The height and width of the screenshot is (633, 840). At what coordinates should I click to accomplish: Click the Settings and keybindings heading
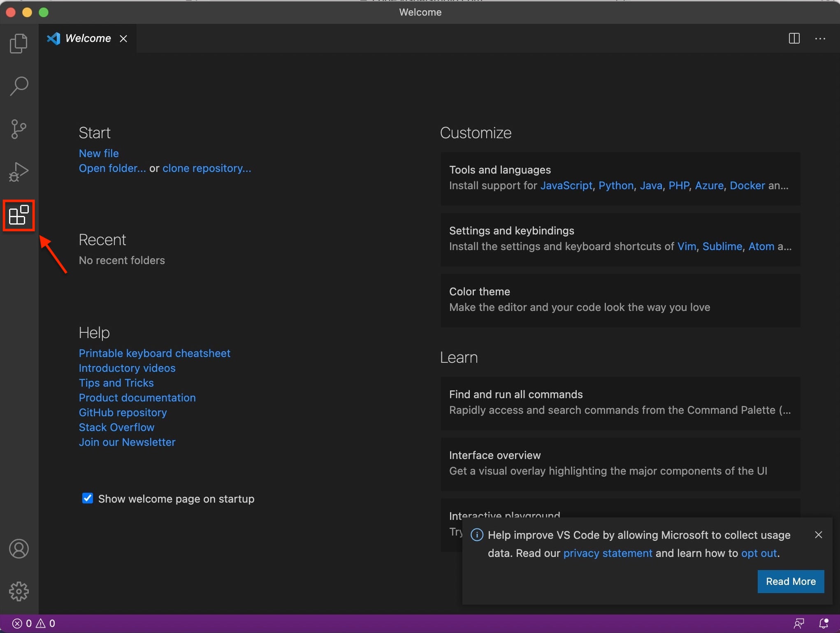point(511,231)
